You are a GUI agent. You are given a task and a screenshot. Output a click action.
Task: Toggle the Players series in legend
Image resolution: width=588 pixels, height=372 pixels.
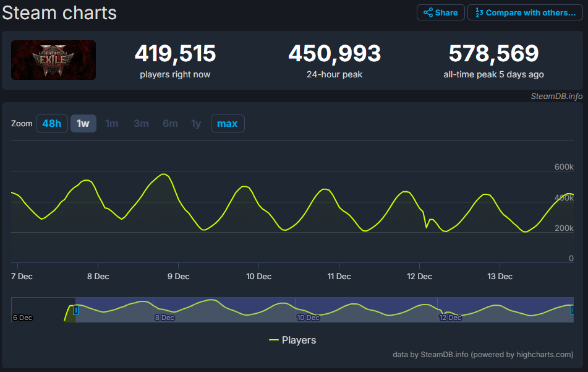click(x=299, y=340)
